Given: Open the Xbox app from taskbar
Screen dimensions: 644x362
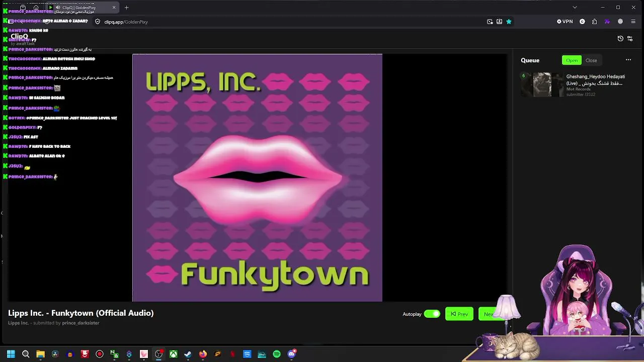Looking at the screenshot, I should [173, 354].
